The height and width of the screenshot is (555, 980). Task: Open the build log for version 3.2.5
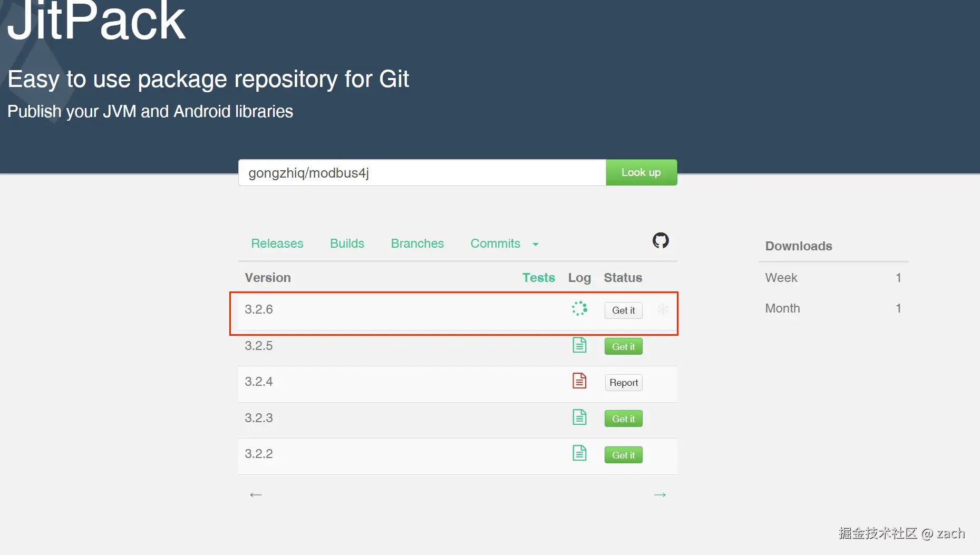[x=579, y=345]
